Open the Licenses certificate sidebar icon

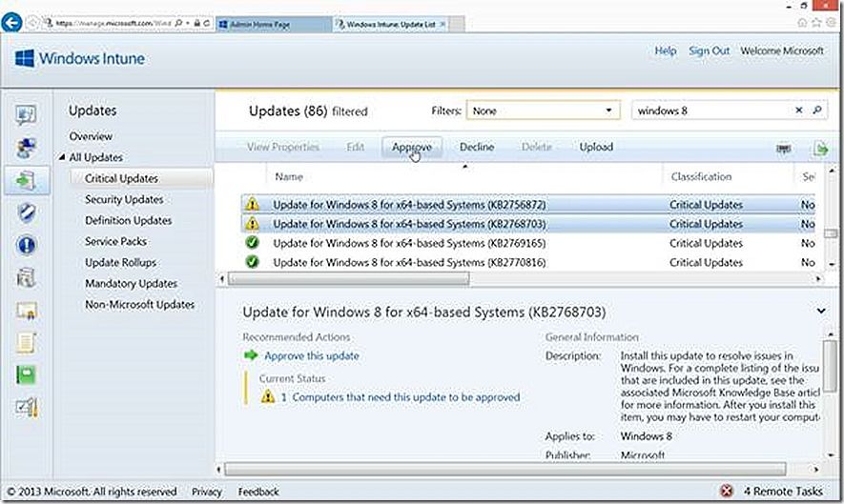(26, 311)
